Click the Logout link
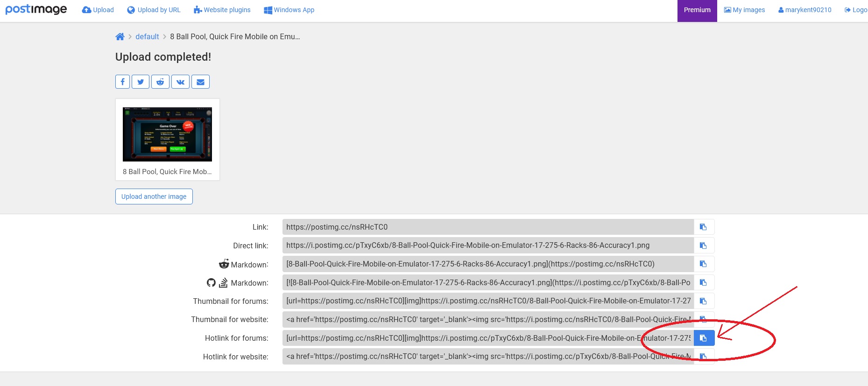Image resolution: width=868 pixels, height=386 pixels. 856,10
